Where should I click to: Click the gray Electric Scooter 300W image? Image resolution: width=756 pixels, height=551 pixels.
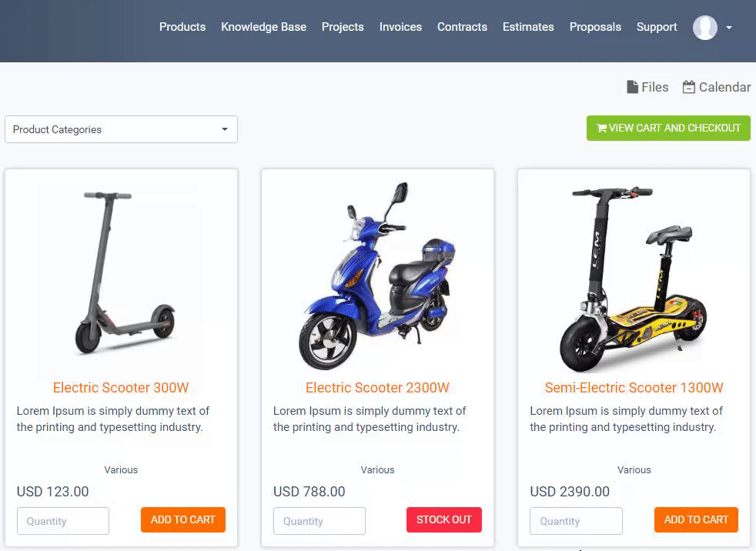pyautogui.click(x=121, y=273)
